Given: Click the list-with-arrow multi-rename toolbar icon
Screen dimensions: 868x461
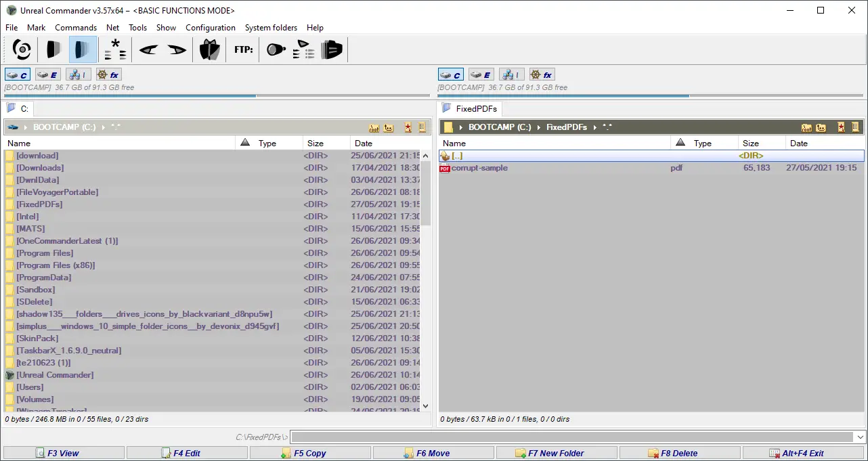Looking at the screenshot, I should click(x=303, y=49).
